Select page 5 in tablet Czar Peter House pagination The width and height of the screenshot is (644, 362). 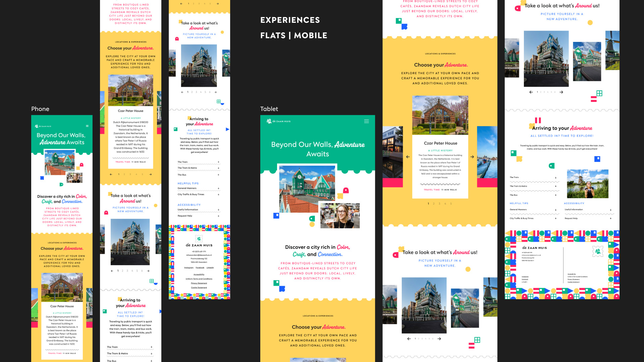(451, 204)
